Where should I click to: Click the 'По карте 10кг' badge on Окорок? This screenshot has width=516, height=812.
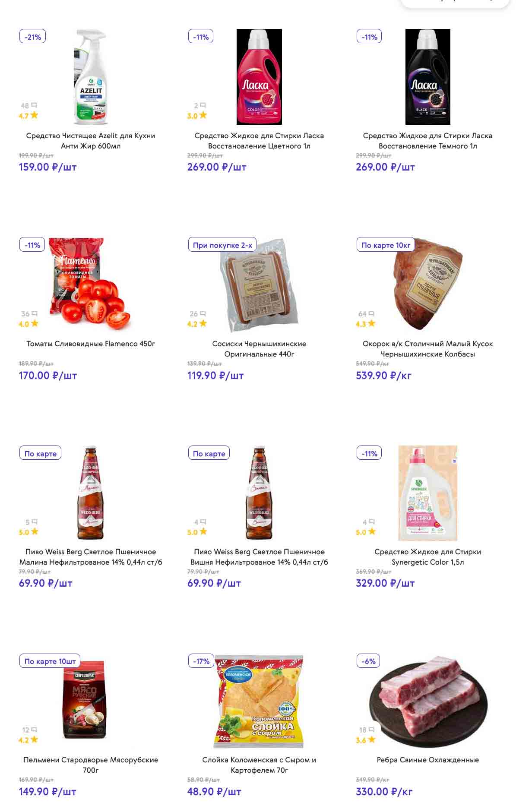[386, 245]
